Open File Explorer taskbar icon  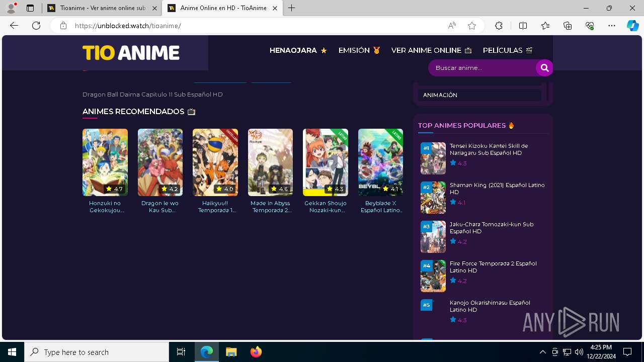231,352
